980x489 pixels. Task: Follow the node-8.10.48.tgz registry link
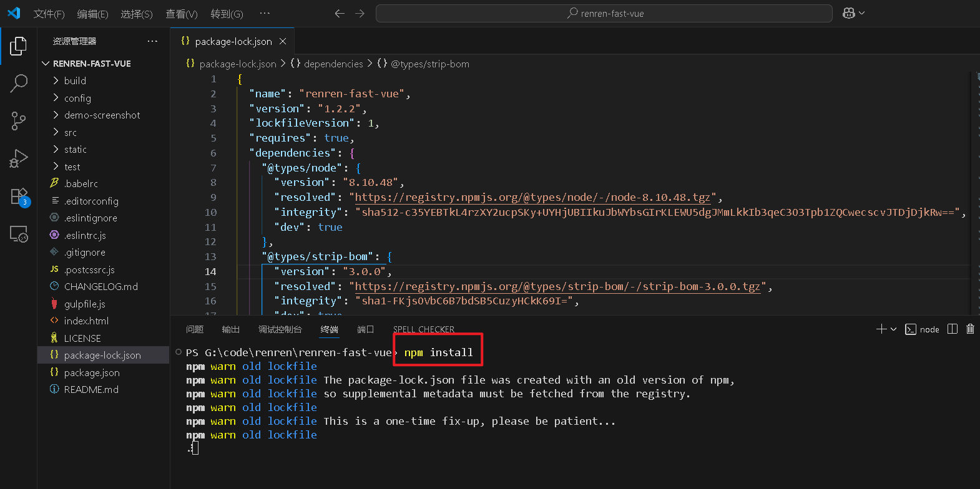click(x=532, y=197)
